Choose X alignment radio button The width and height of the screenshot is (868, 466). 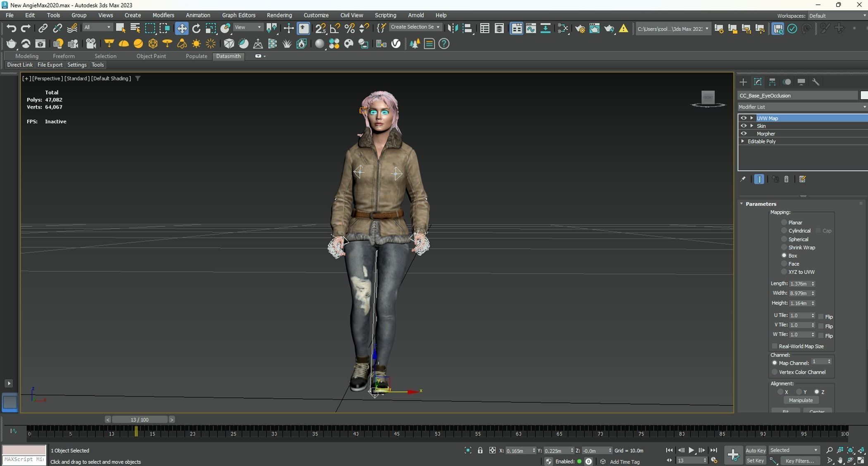[x=780, y=392]
